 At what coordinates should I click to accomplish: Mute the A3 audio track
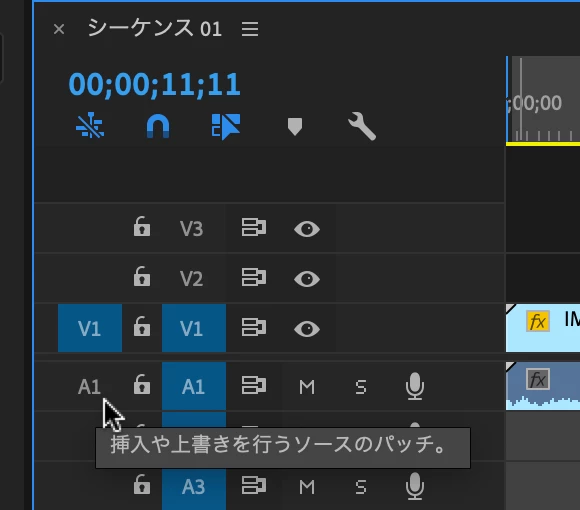307,487
